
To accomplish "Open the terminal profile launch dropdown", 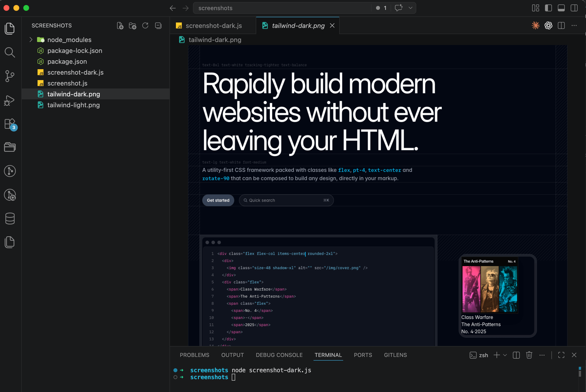I will tap(505, 355).
